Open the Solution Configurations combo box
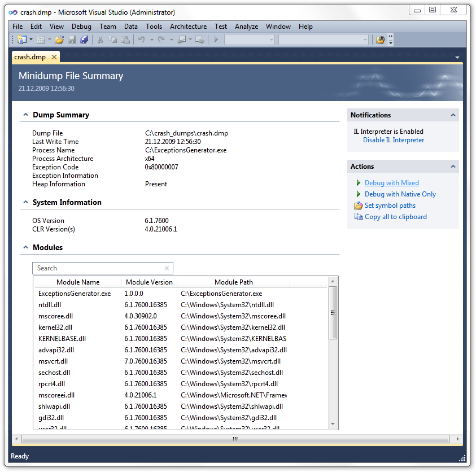The height and width of the screenshot is (472, 476). point(250,40)
